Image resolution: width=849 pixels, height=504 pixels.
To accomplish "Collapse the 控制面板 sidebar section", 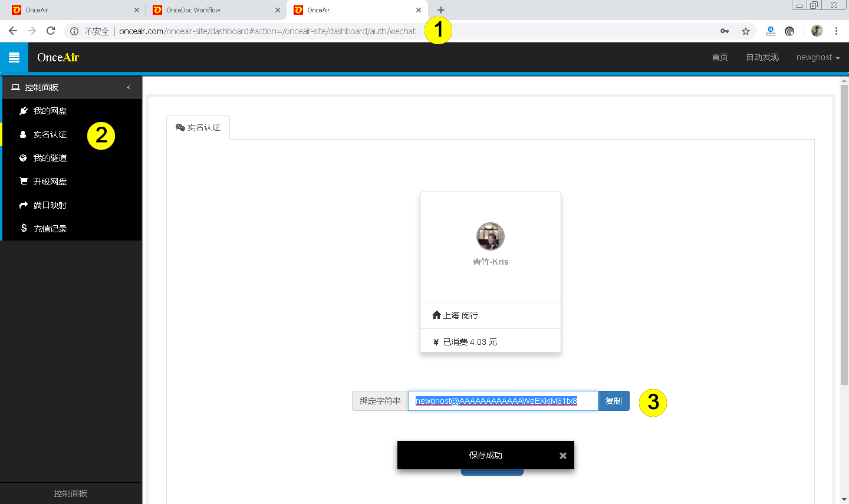I will pyautogui.click(x=129, y=87).
